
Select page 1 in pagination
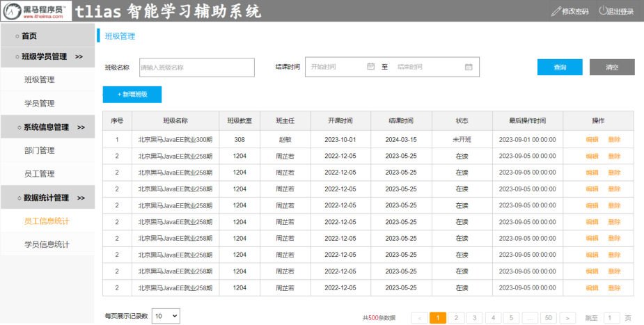pyautogui.click(x=438, y=317)
